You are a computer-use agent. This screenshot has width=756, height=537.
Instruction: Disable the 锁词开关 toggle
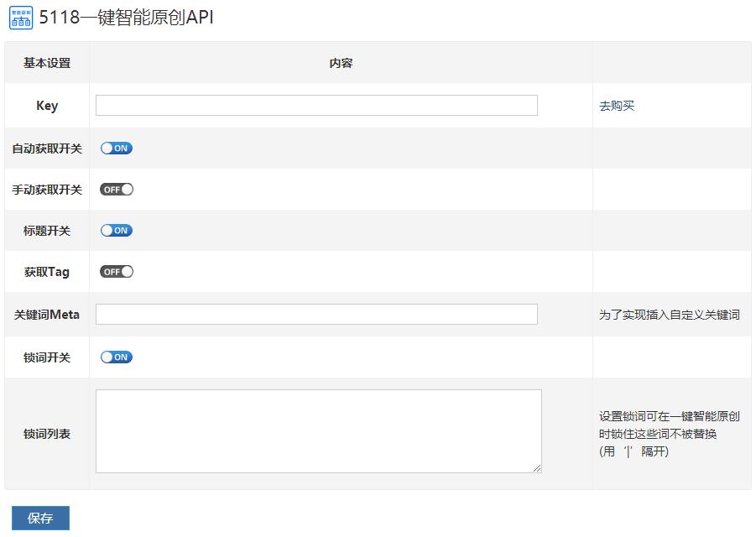click(116, 357)
